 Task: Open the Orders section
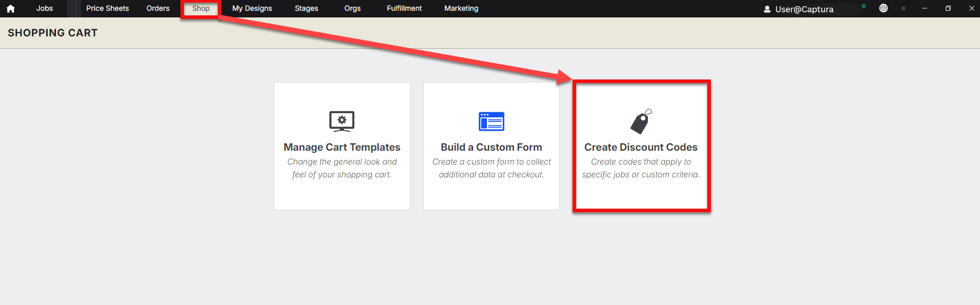[158, 8]
